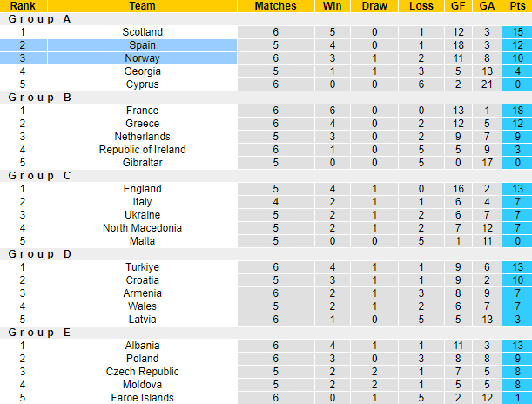Image resolution: width=532 pixels, height=404 pixels.
Task: Select England in Group C
Action: 142,189
